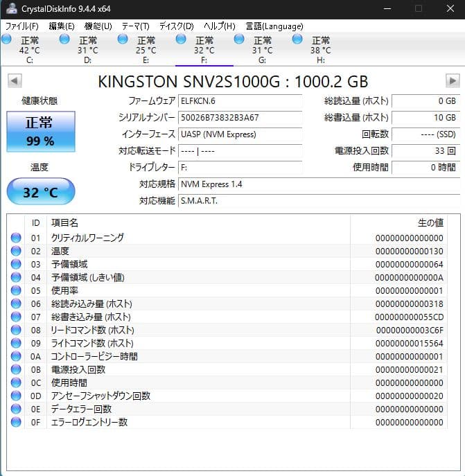Select the E: drive tab at 25 °C
Viewport: 465px width, 476px height.
[x=146, y=50]
